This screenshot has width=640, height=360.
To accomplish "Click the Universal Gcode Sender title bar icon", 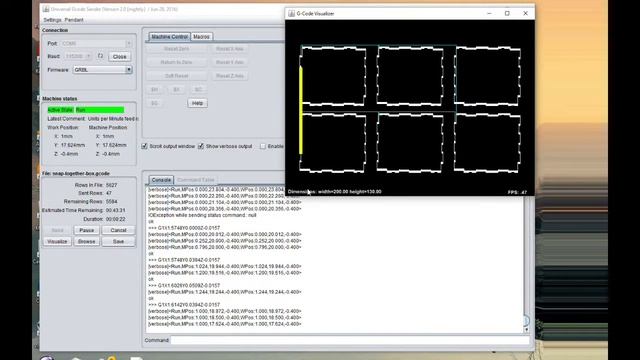I will coord(46,9).
